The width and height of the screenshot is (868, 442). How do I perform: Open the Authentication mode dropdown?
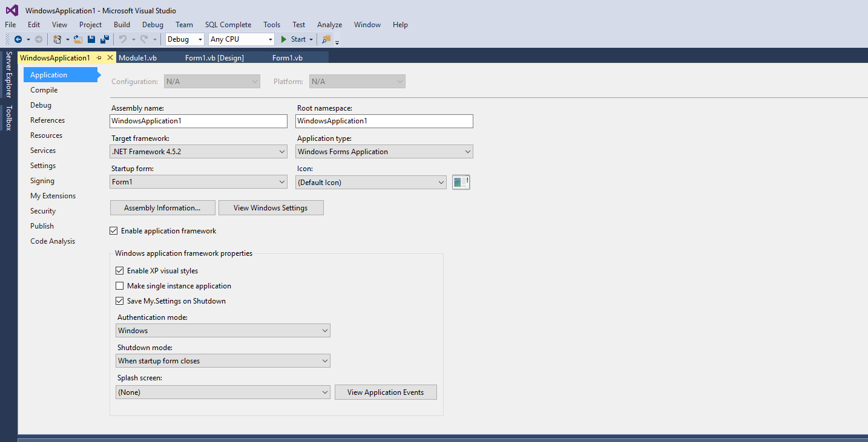[x=223, y=331]
